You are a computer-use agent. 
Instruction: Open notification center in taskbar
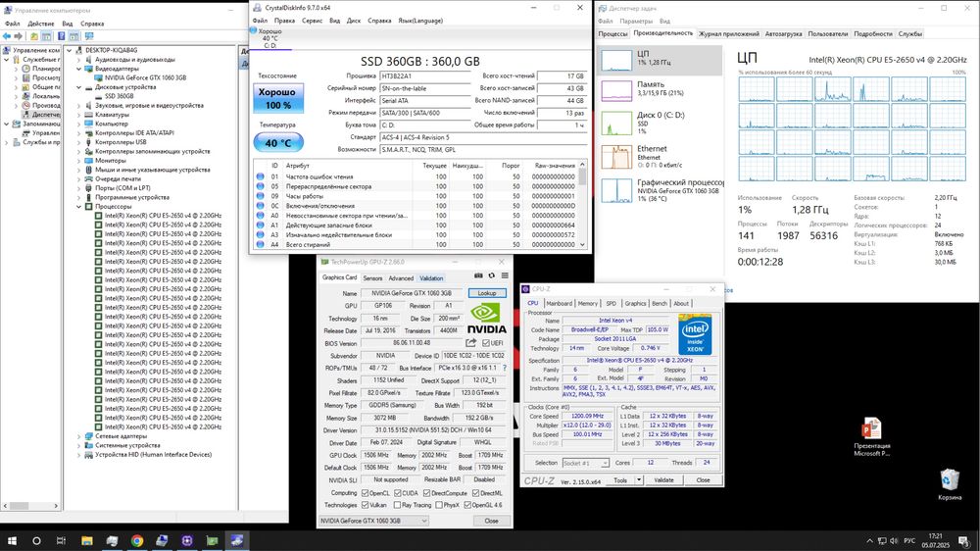tap(964, 540)
